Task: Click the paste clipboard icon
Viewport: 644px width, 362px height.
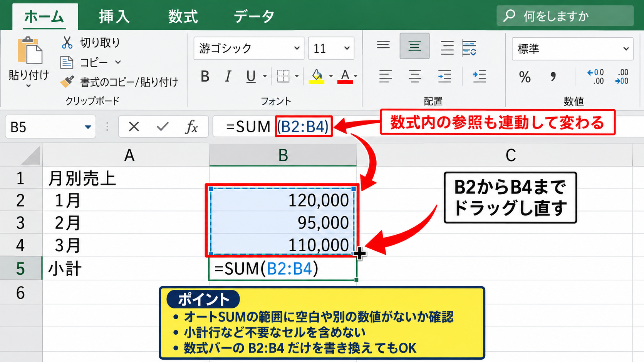Action: (x=29, y=50)
